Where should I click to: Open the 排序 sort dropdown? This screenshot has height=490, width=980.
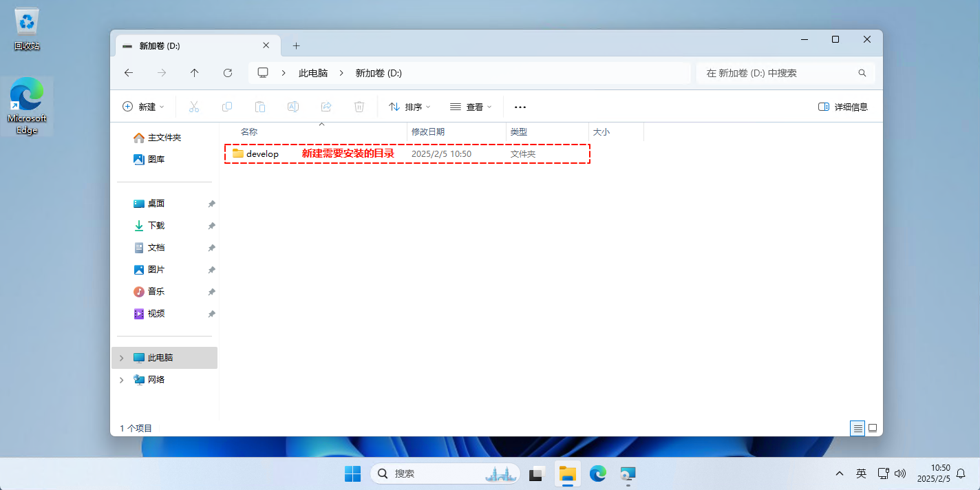tap(409, 107)
